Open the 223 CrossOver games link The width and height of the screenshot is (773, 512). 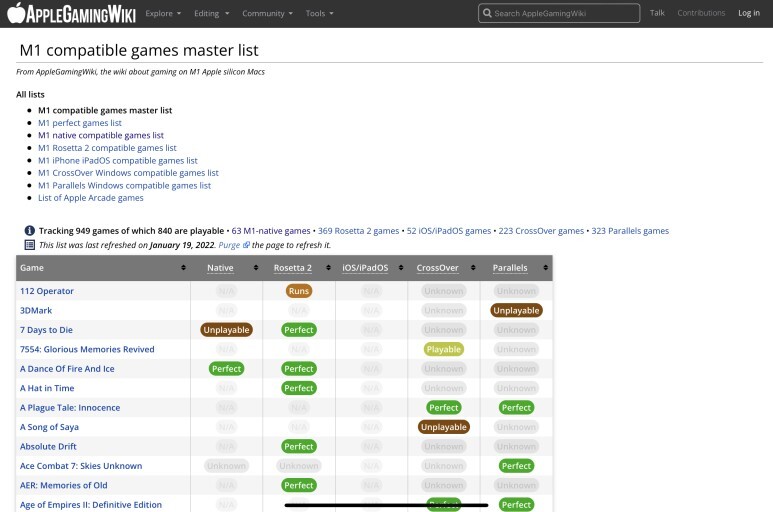coord(541,231)
